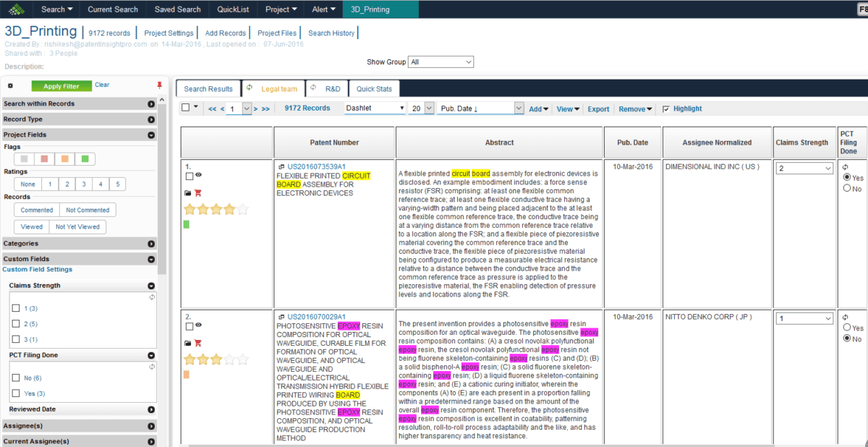Click the family icon beside US2016073539A1

(x=281, y=167)
